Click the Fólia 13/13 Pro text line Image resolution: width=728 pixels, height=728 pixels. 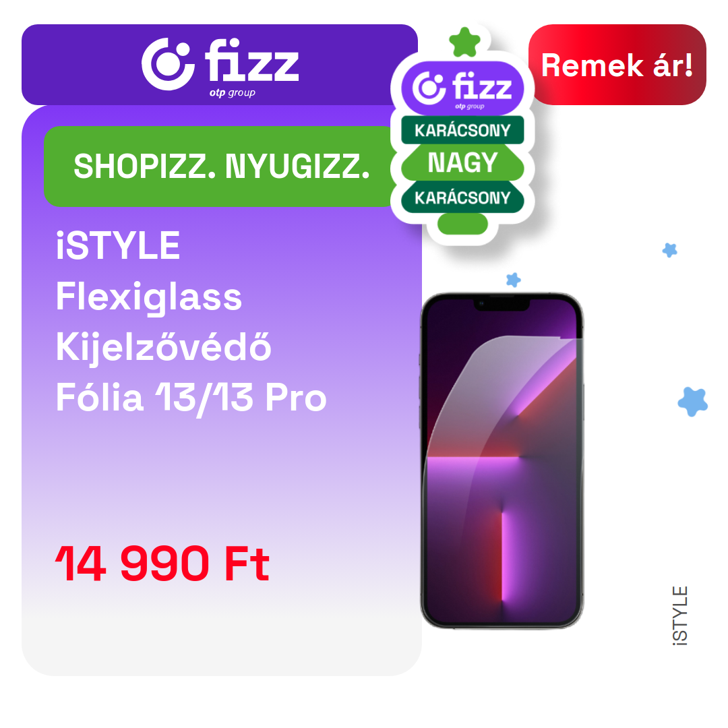point(191,398)
